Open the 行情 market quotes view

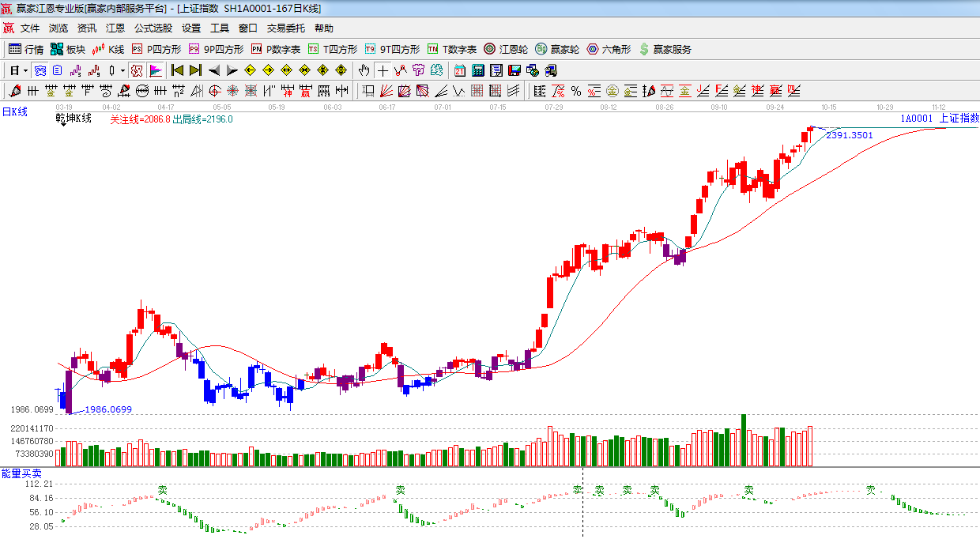pos(26,49)
